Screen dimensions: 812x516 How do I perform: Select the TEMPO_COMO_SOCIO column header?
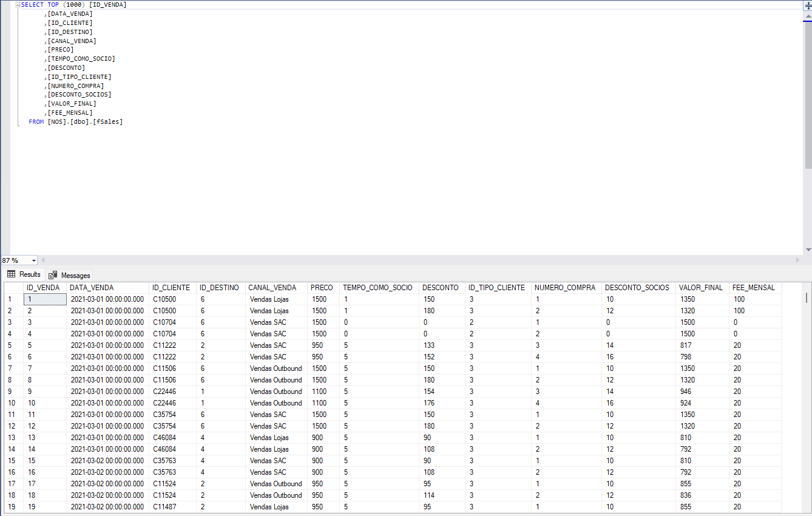coord(379,288)
